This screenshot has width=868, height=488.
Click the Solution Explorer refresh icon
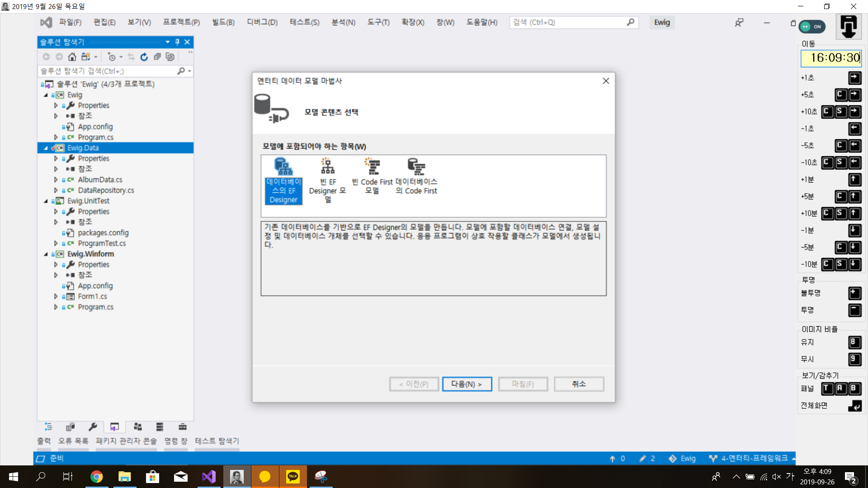pyautogui.click(x=144, y=57)
